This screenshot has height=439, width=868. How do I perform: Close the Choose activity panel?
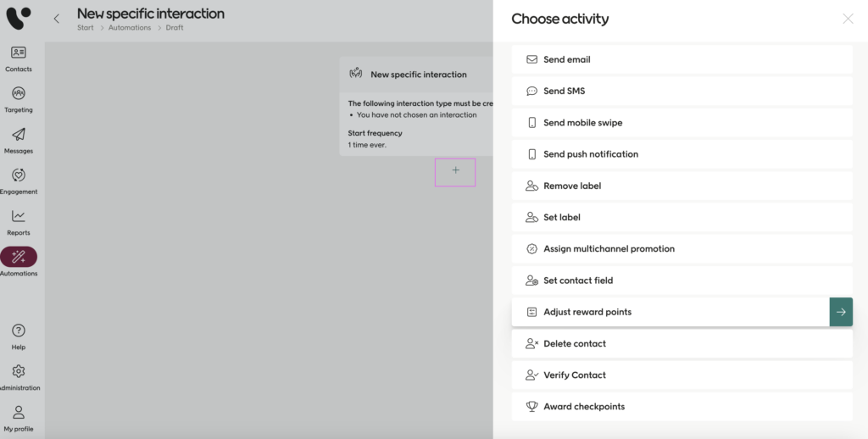pos(848,19)
